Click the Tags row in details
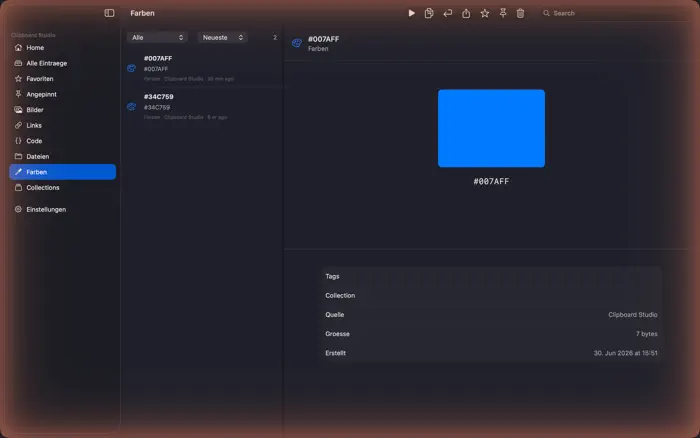700x438 pixels. 491,276
